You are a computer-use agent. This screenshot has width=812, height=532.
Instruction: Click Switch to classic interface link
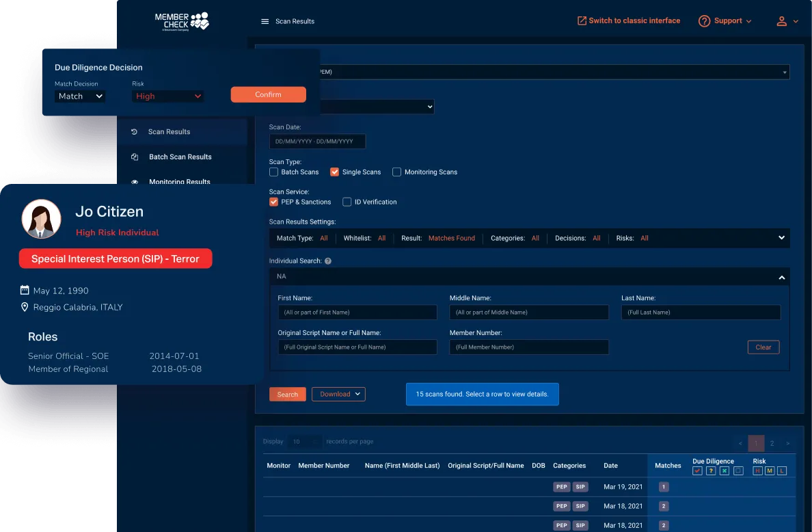pyautogui.click(x=629, y=21)
